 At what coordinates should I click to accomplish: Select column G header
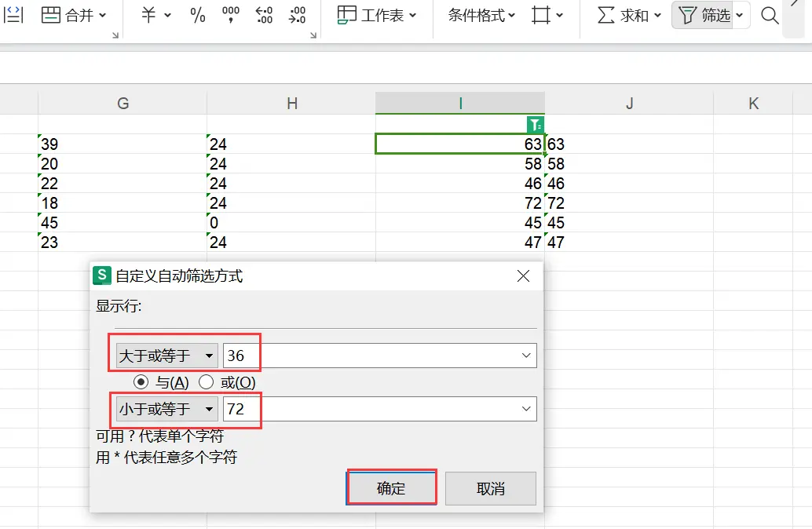point(123,103)
